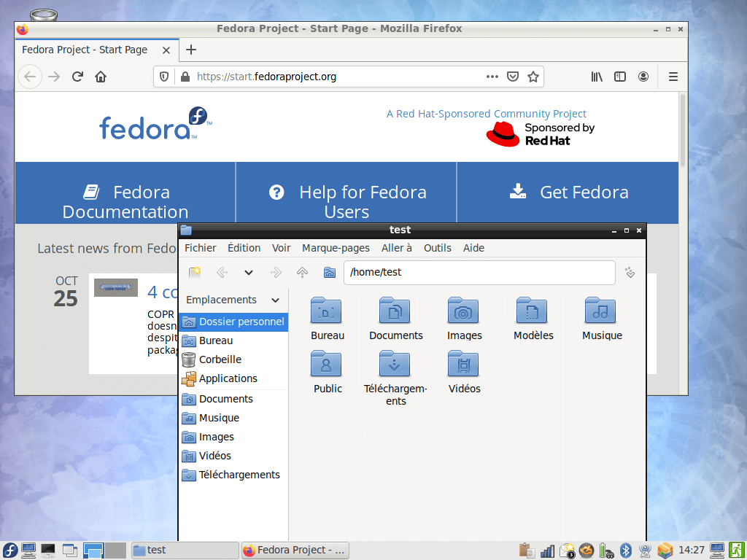Bookmark this page with the star icon
The width and height of the screenshot is (747, 560).
(x=533, y=77)
